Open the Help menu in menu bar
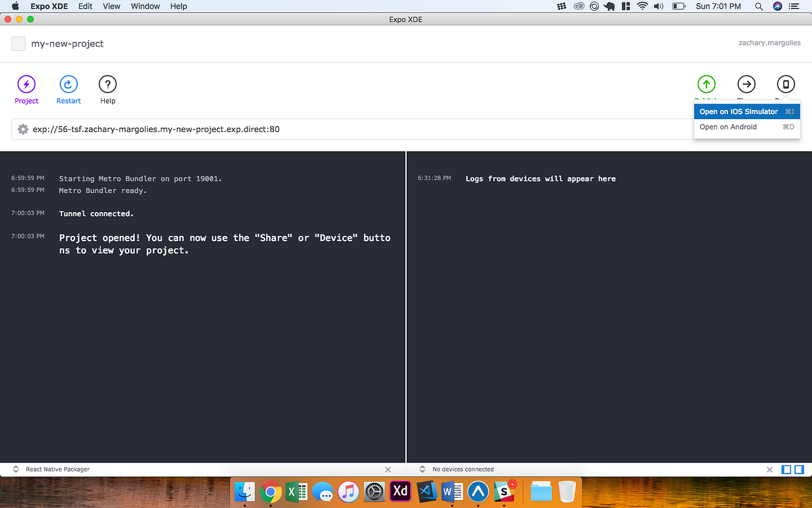 [x=179, y=6]
